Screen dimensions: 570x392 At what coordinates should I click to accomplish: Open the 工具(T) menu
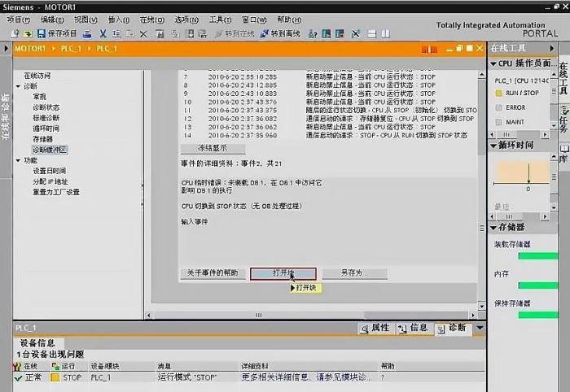[220, 20]
